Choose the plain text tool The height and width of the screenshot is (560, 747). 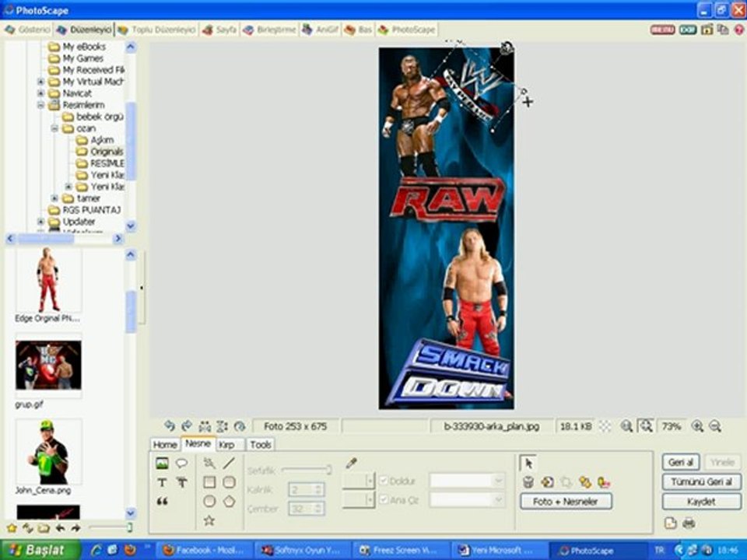click(x=162, y=482)
